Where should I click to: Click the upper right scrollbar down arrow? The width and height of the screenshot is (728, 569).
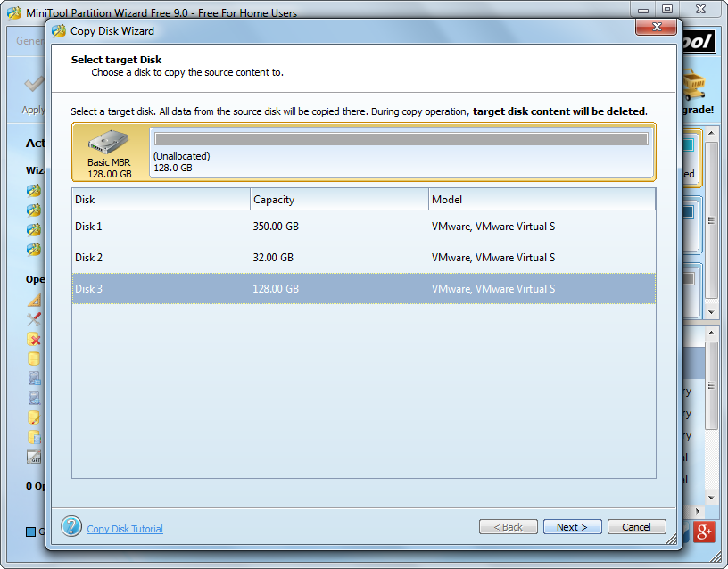(x=711, y=312)
